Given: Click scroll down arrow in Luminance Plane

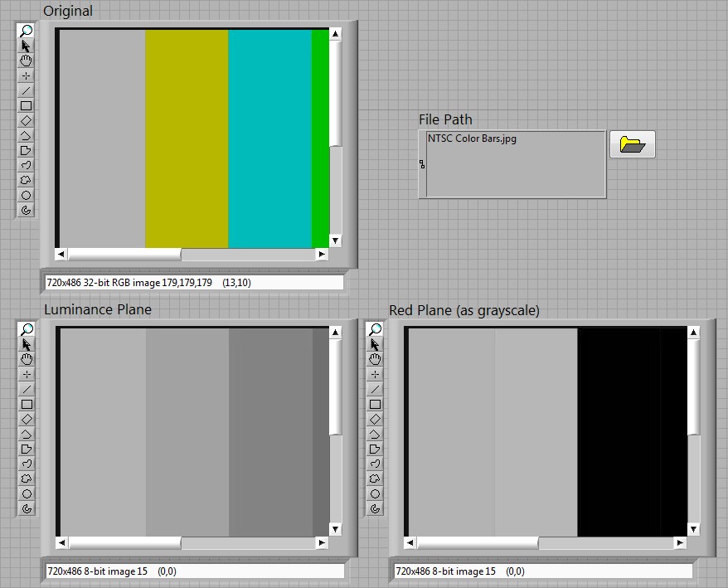Looking at the screenshot, I should (x=336, y=529).
